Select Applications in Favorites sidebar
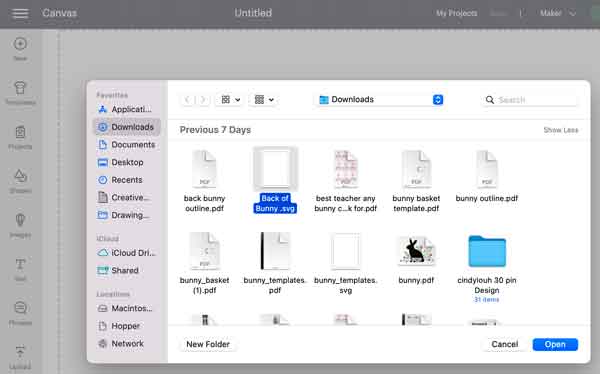This screenshot has width=600, height=374. pyautogui.click(x=127, y=109)
